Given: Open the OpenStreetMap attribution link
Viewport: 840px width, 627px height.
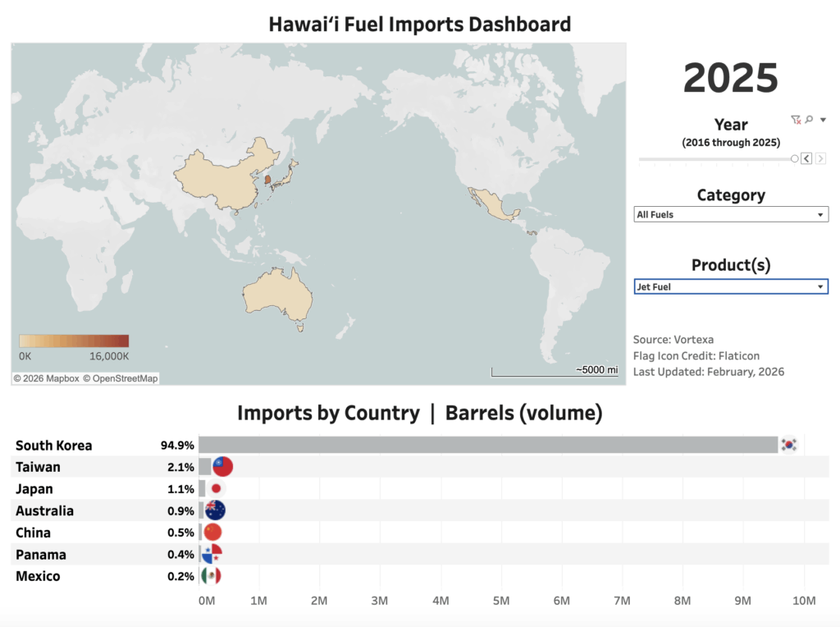Looking at the screenshot, I should click(x=120, y=378).
